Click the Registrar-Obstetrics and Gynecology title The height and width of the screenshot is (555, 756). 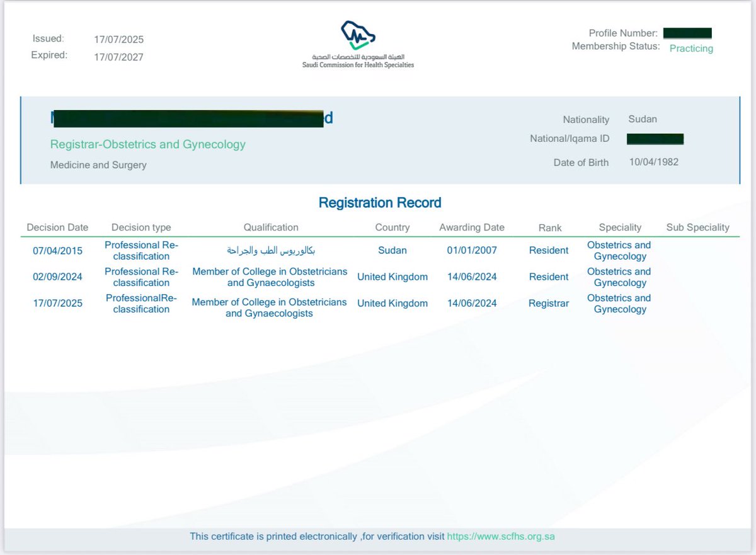[x=147, y=144]
